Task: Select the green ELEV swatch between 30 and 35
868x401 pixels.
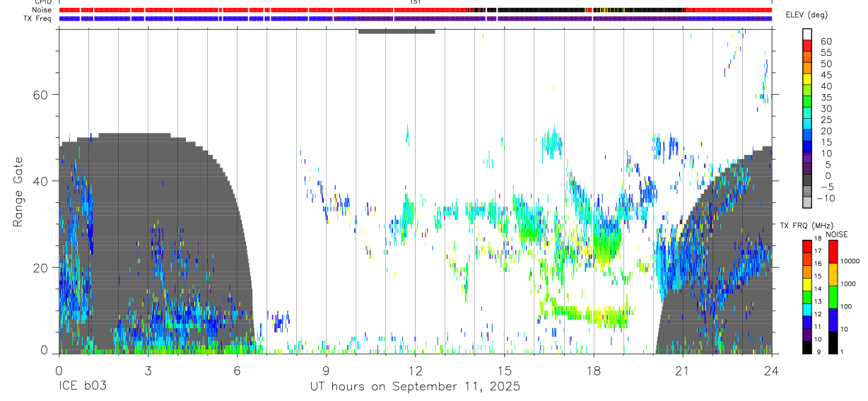Action: pos(807,103)
